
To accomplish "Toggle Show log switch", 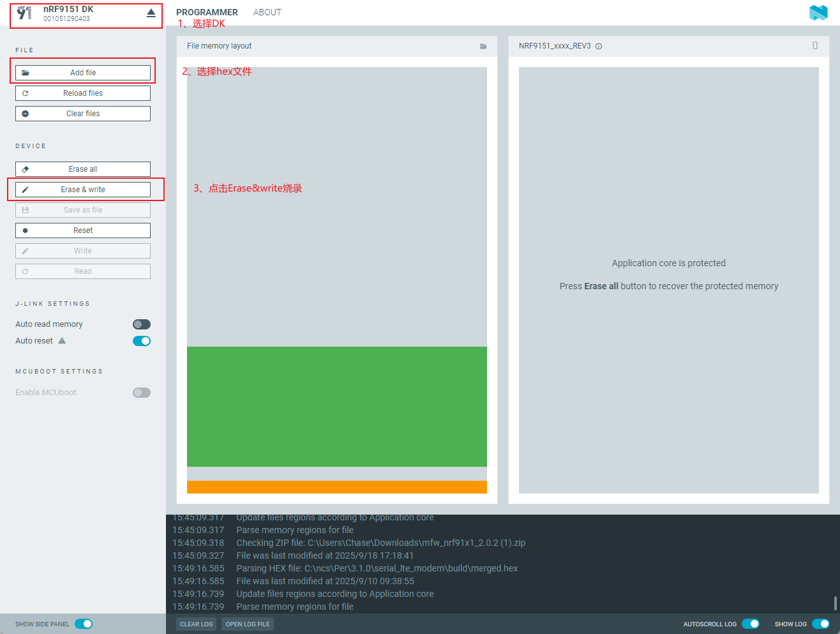I will coord(821,624).
